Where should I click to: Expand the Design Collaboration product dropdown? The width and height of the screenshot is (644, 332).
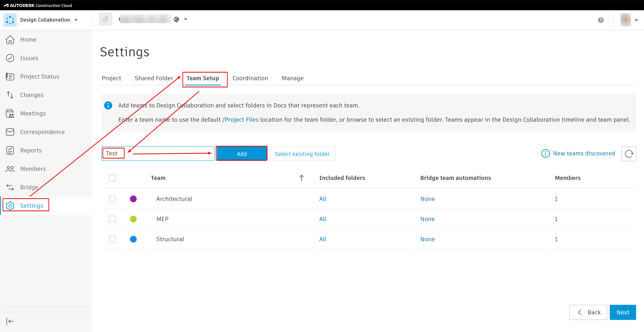(x=76, y=20)
